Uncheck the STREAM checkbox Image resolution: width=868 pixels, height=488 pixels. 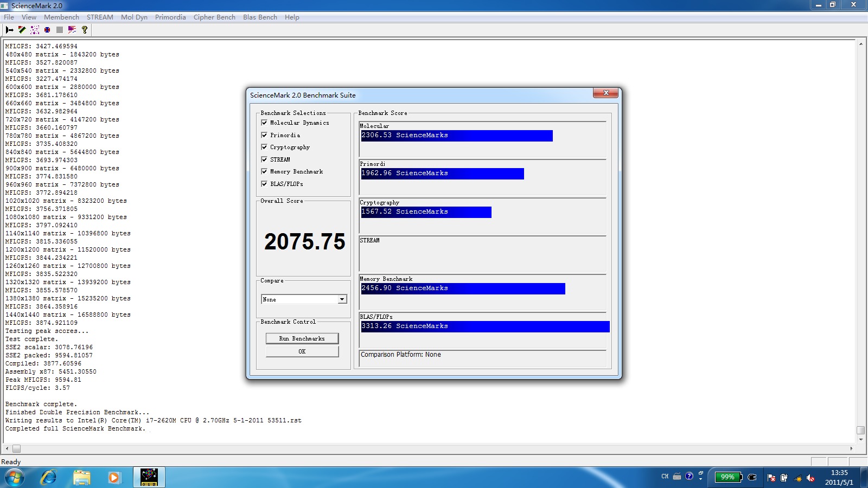click(264, 159)
